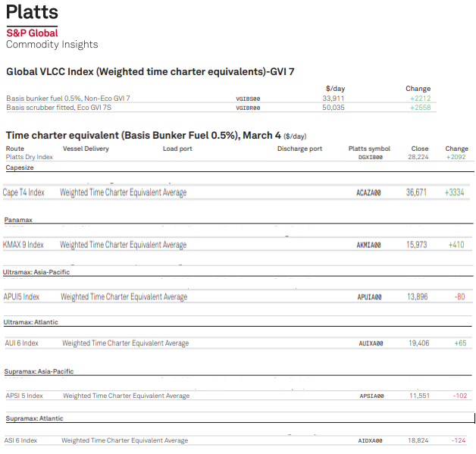Click the change value +65
The image size is (476, 454).
click(x=460, y=343)
